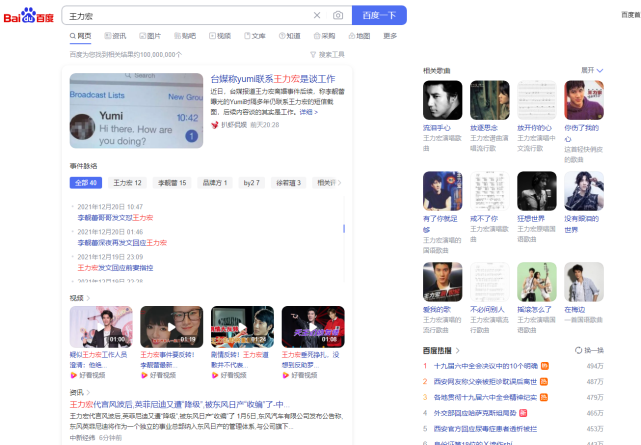Clear the search box with X icon
The width and height of the screenshot is (641, 445).
pyautogui.click(x=317, y=16)
